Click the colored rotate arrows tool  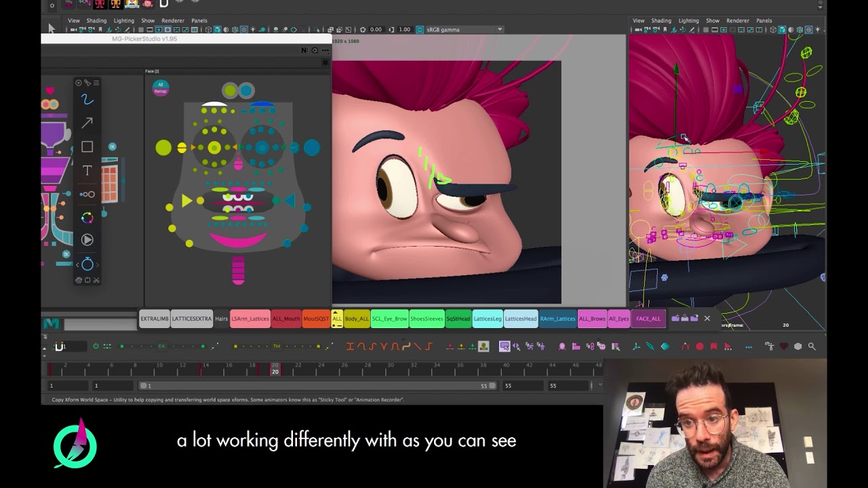[87, 218]
